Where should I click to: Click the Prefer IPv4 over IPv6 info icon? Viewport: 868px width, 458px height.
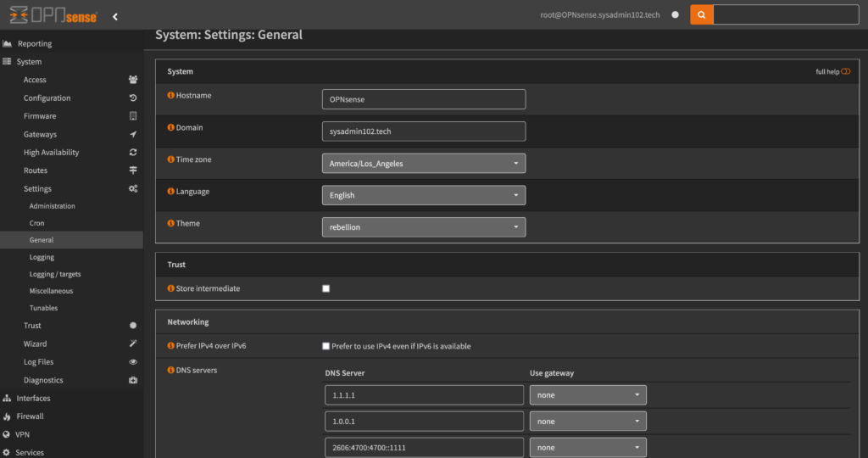(x=170, y=345)
